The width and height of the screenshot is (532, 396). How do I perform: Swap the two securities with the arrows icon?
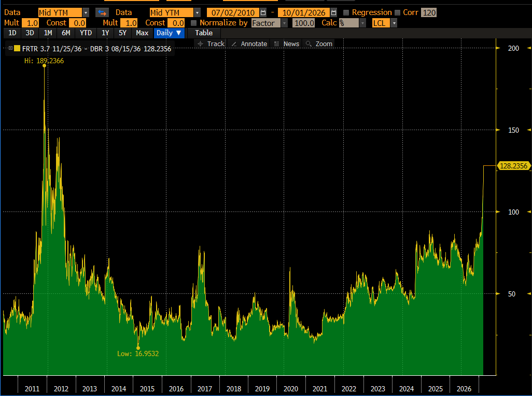(102, 13)
